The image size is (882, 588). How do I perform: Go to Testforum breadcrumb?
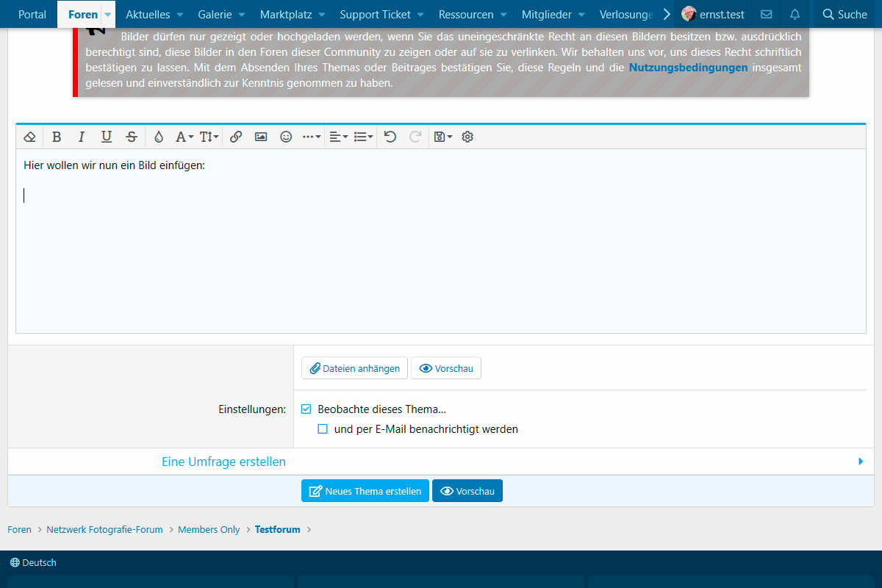click(278, 529)
